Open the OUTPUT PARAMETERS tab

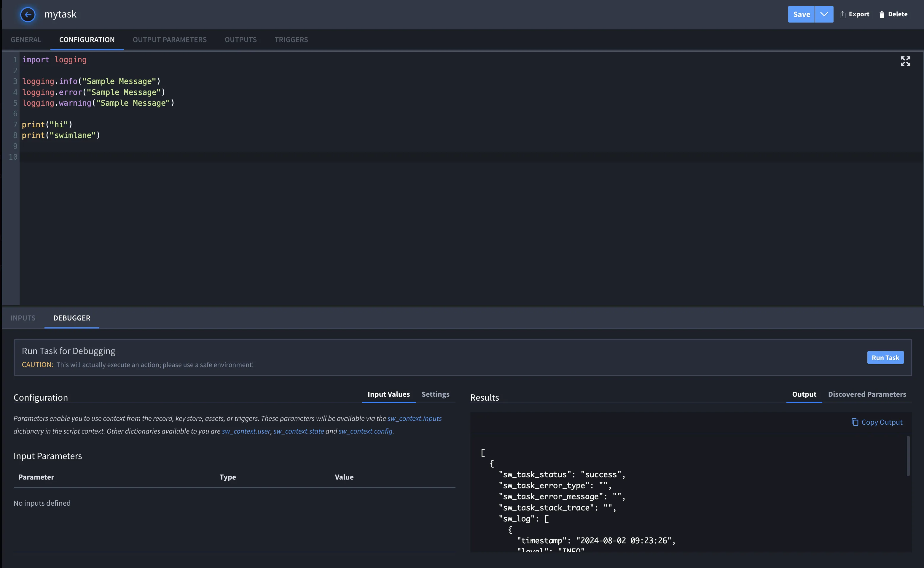pyautogui.click(x=170, y=39)
